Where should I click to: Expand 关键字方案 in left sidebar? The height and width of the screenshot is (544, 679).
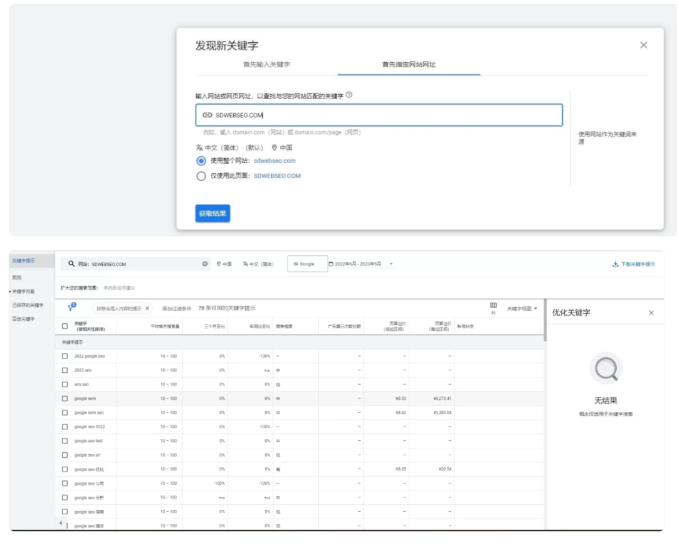pyautogui.click(x=23, y=291)
